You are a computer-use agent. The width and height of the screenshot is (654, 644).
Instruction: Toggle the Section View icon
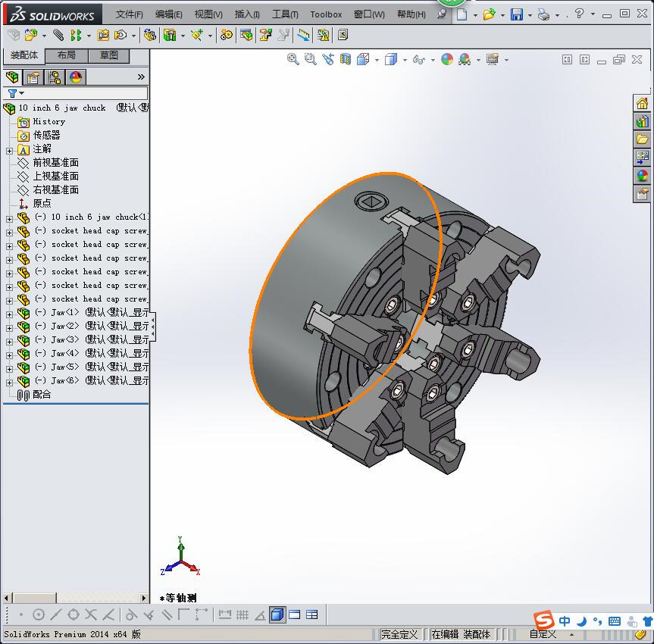tap(346, 60)
